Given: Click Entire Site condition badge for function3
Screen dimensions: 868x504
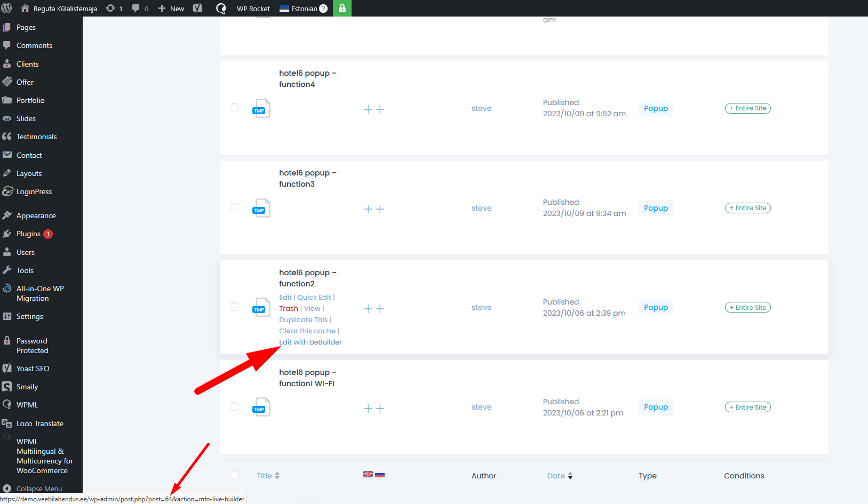Looking at the screenshot, I should [747, 208].
